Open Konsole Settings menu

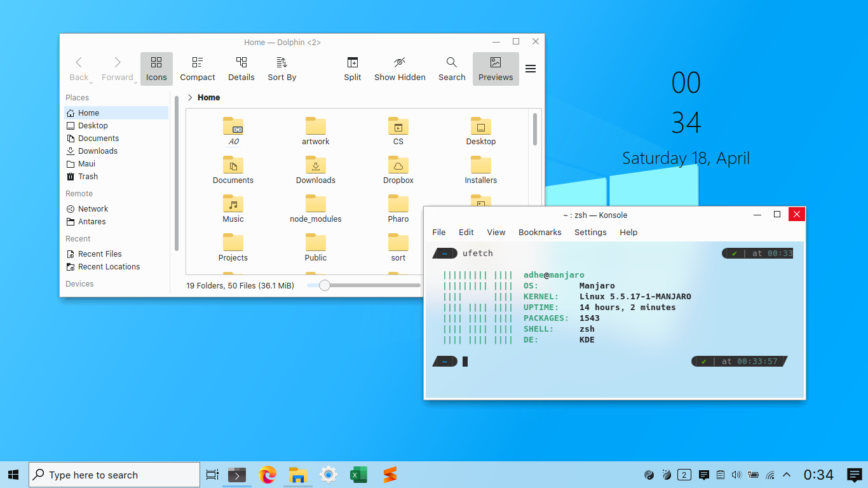tap(590, 232)
